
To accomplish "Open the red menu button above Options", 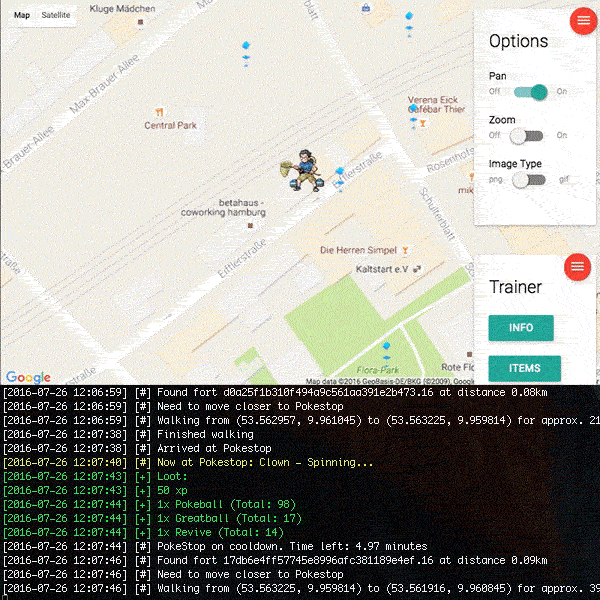I will [x=583, y=21].
